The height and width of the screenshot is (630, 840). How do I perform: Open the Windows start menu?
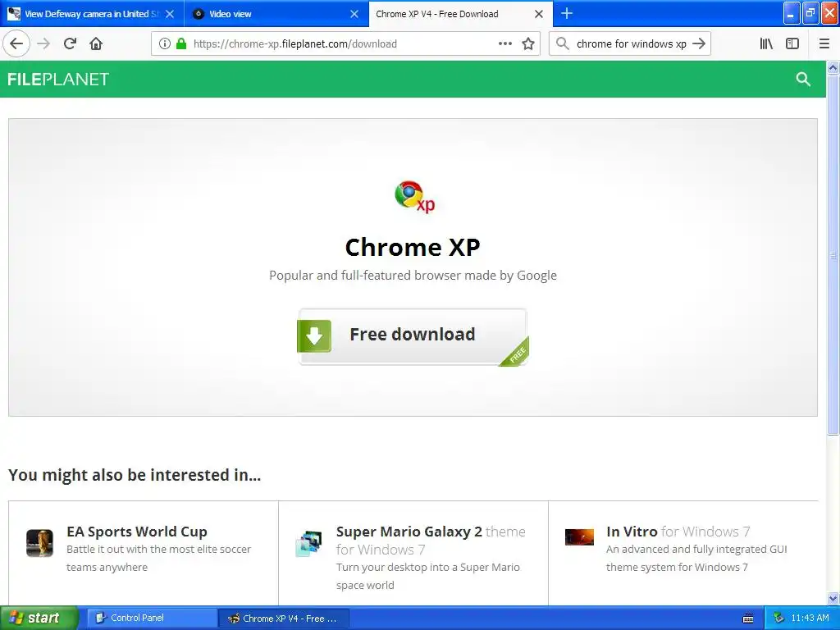pyautogui.click(x=39, y=619)
